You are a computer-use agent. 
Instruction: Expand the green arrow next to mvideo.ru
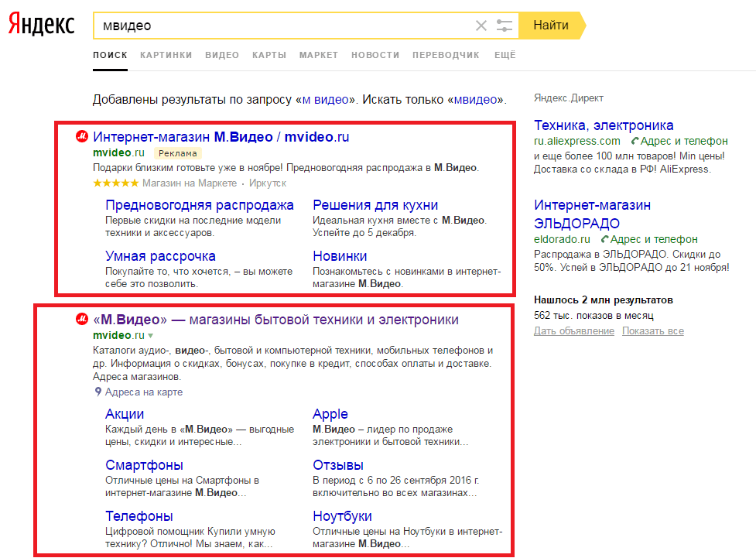coord(151,336)
